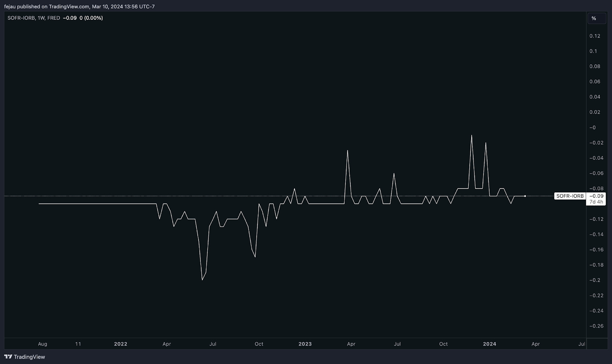
Task: Open the SOFR-IORB symbol legend
Action: click(22, 18)
